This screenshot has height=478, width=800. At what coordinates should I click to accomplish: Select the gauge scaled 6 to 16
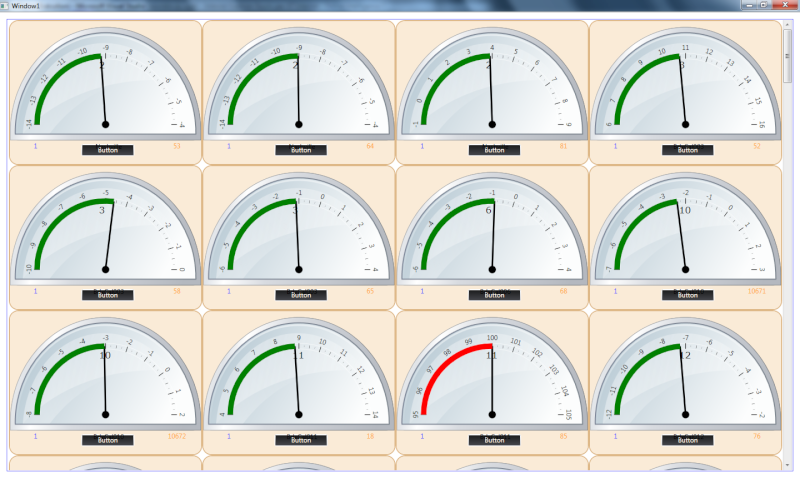tap(686, 84)
